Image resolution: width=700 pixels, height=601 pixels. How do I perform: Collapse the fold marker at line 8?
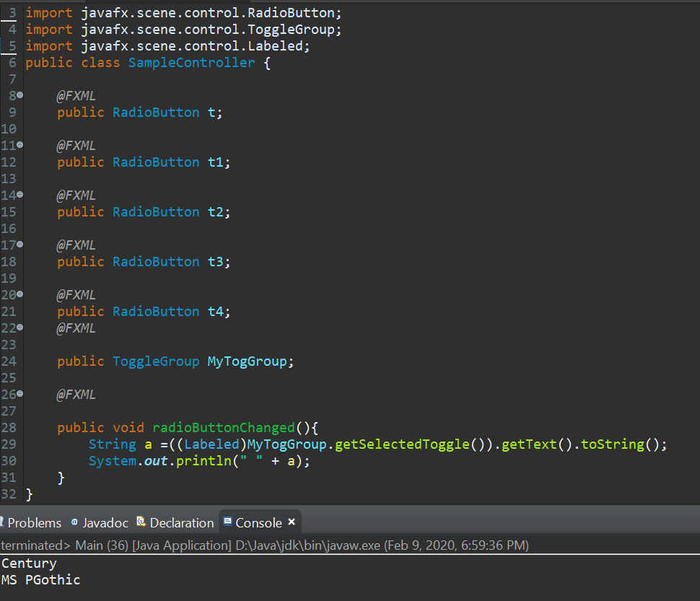(x=19, y=95)
